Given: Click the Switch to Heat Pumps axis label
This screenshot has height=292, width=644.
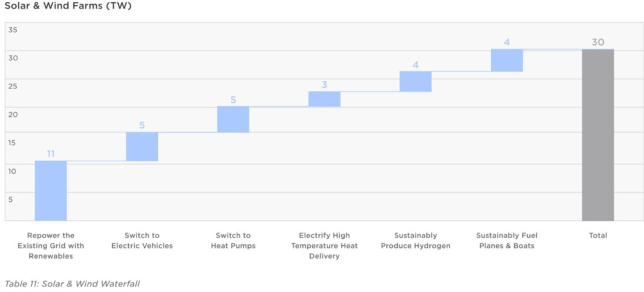Looking at the screenshot, I should coord(233,240).
